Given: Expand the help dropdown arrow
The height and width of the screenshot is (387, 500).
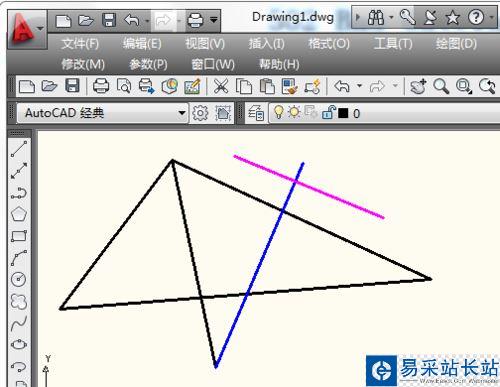Looking at the screenshot, I should [491, 17].
